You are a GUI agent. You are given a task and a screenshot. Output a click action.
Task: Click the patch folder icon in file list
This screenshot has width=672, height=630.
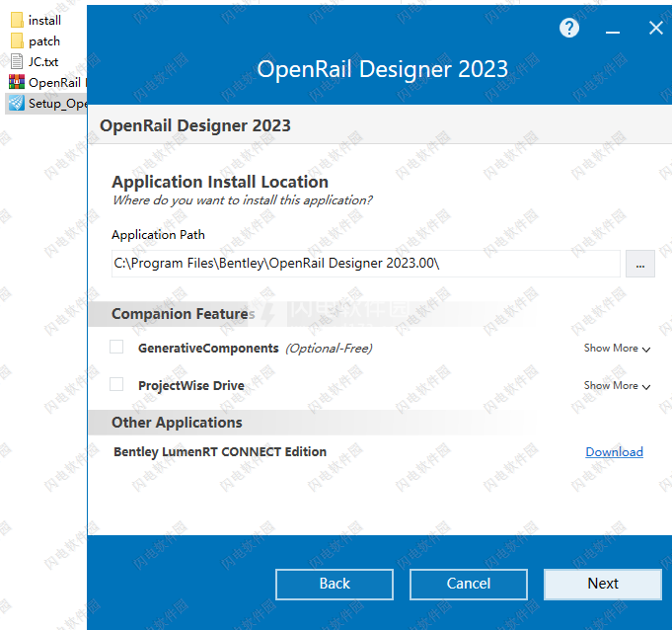17,41
